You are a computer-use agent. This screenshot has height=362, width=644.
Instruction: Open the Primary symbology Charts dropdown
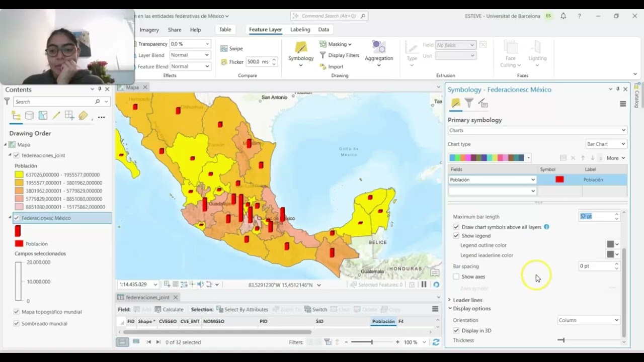(537, 130)
